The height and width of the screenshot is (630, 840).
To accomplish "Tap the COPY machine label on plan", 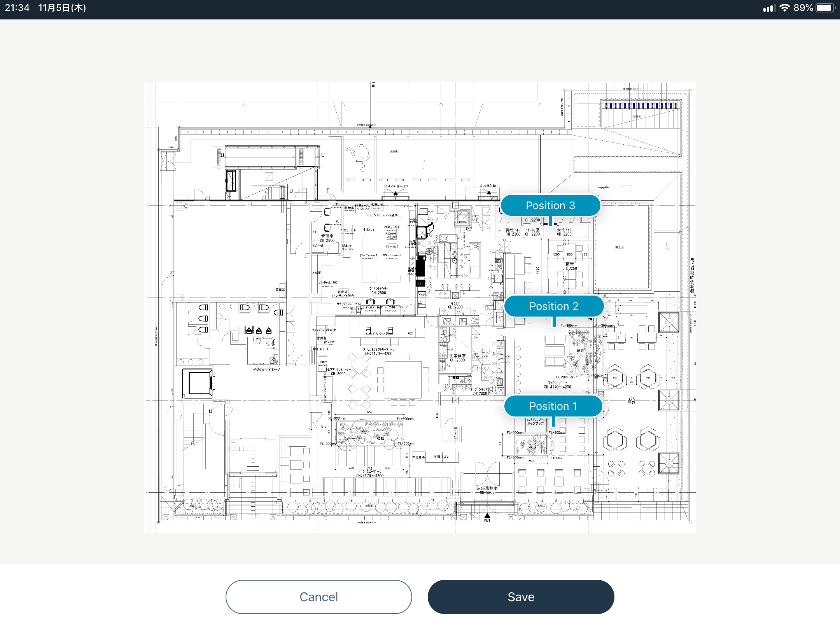I will tap(323, 362).
